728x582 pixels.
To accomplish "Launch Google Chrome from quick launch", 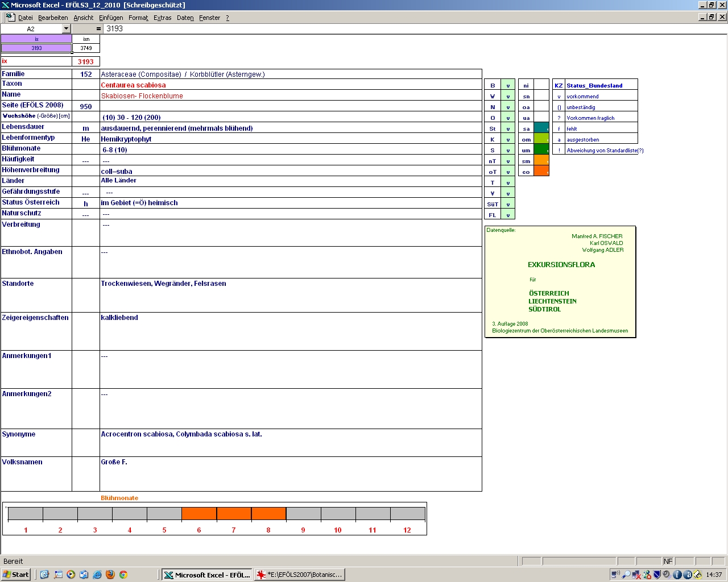I will click(123, 575).
